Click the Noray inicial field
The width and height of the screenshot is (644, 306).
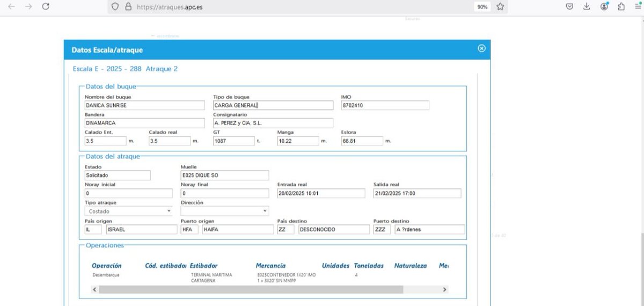(129, 193)
